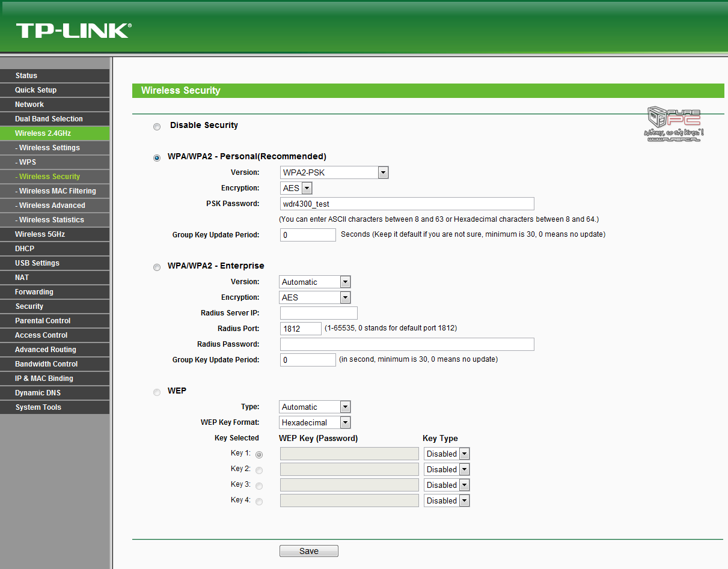Open Access Control menu
The height and width of the screenshot is (569, 728).
click(55, 335)
